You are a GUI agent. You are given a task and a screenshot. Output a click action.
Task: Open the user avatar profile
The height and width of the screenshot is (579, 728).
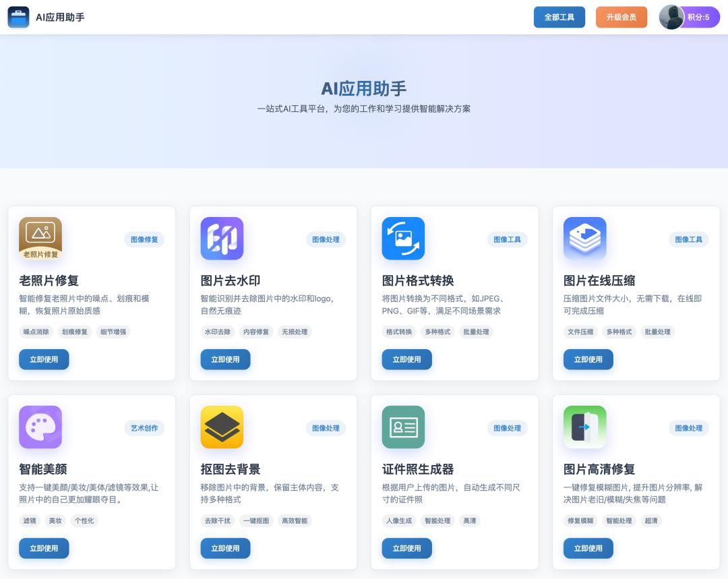click(671, 17)
